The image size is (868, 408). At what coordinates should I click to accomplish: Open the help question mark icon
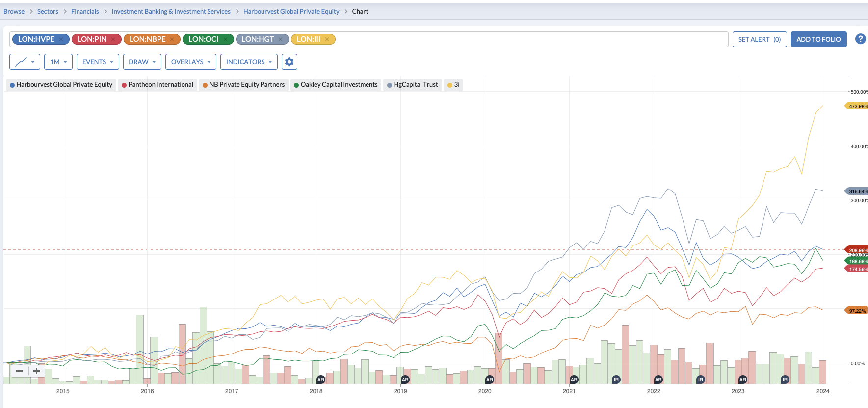click(x=860, y=39)
